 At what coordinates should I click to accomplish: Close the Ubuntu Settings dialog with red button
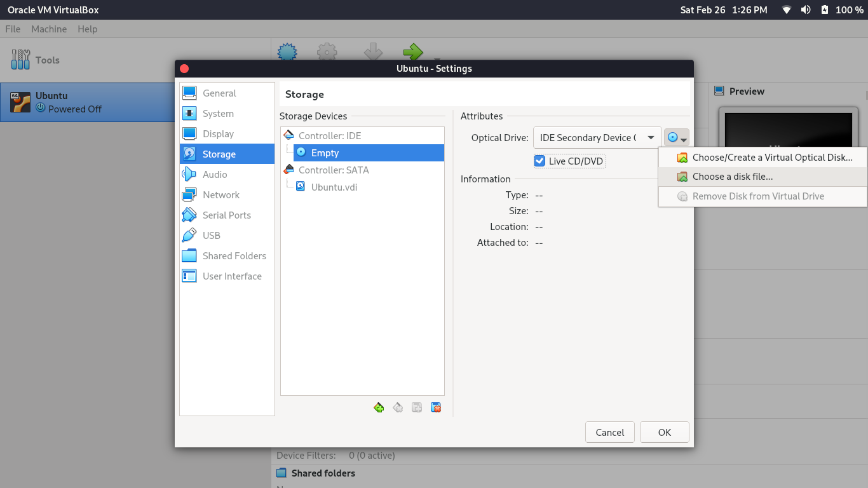coord(184,69)
